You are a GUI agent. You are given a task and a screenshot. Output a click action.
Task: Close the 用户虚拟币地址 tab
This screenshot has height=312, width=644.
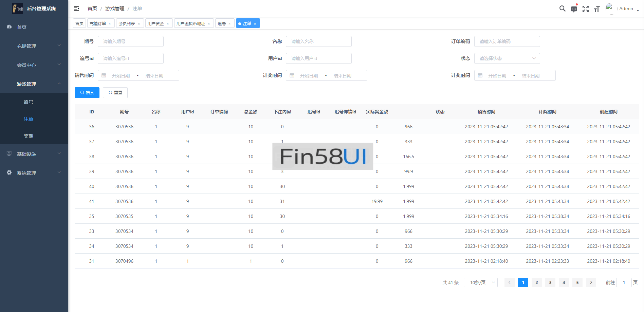tap(209, 24)
